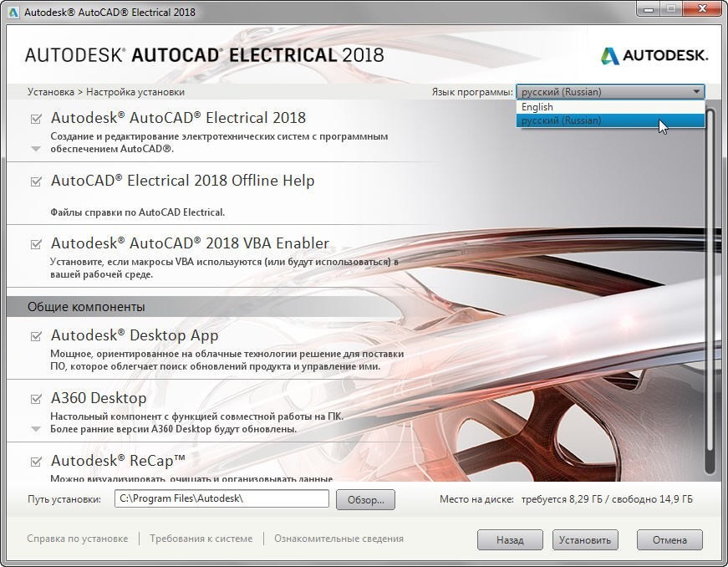Click the A360 Desktop title
The height and width of the screenshot is (567, 728).
99,398
